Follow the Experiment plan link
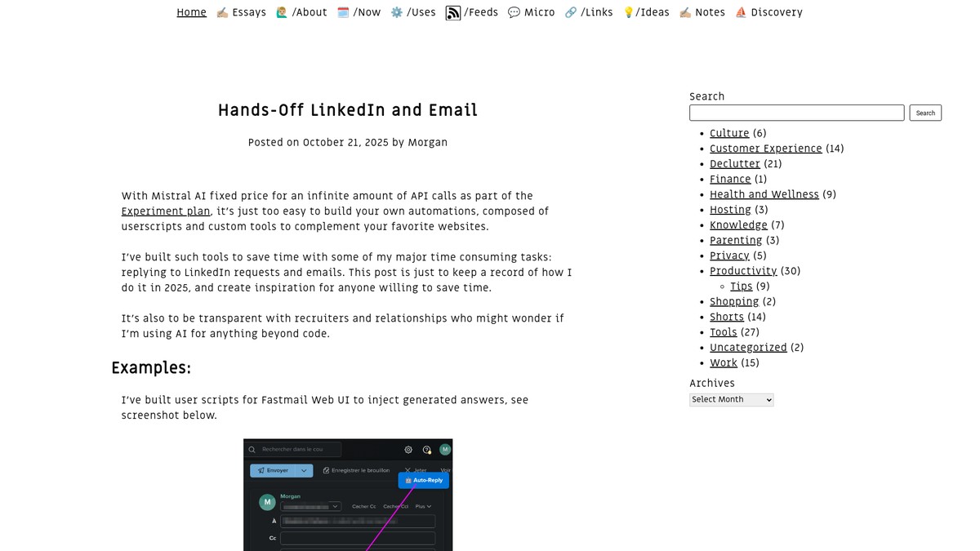Image resolution: width=980 pixels, height=551 pixels. pyautogui.click(x=166, y=211)
